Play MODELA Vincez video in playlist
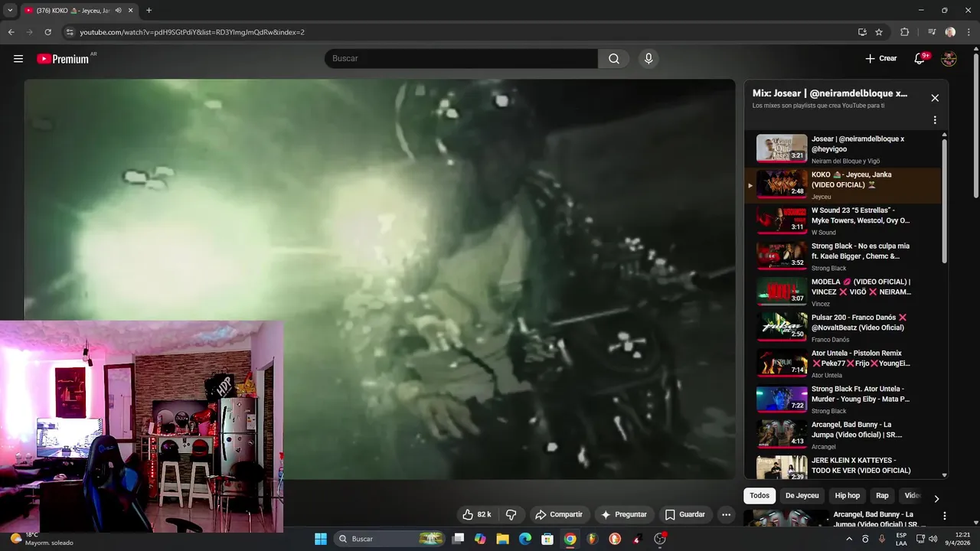Viewport: 980px width, 551px height. point(842,292)
